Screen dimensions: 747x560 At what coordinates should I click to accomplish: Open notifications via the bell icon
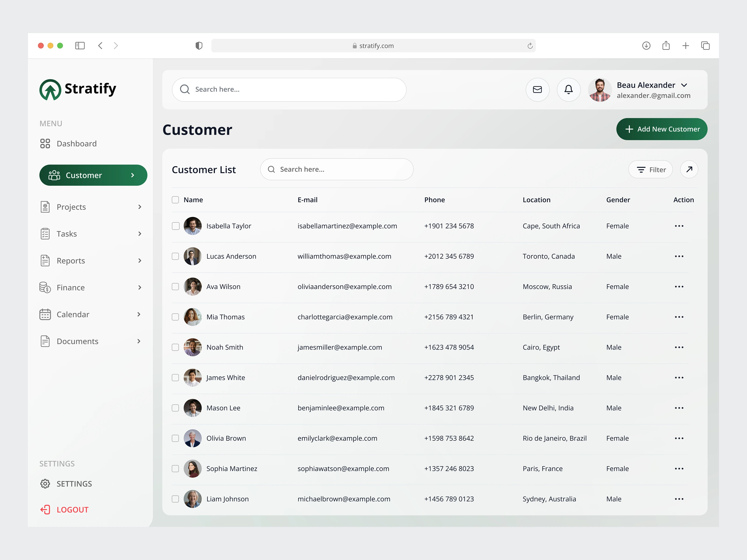coord(569,90)
